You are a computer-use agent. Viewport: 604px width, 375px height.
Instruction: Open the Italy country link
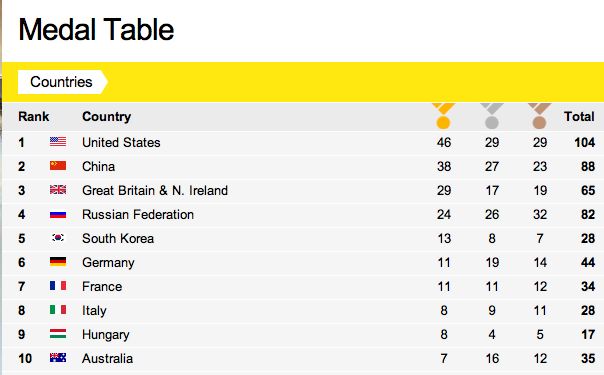[x=94, y=311]
